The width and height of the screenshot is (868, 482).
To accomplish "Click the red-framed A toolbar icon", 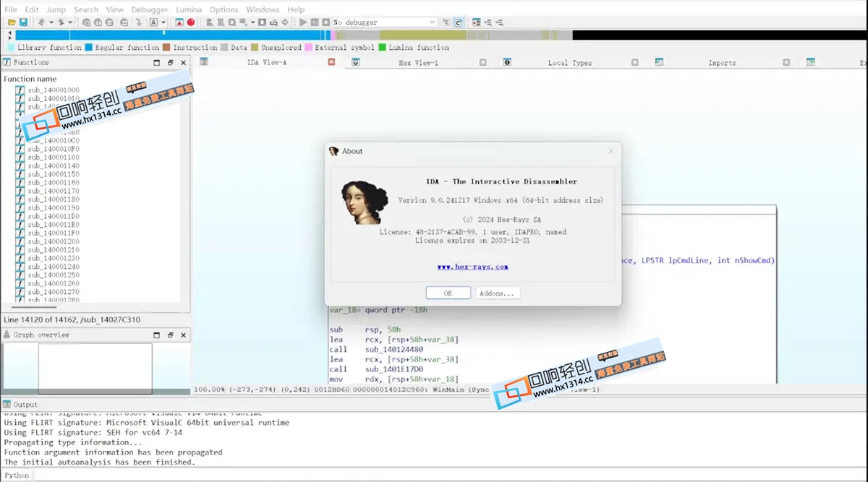I will (x=179, y=22).
